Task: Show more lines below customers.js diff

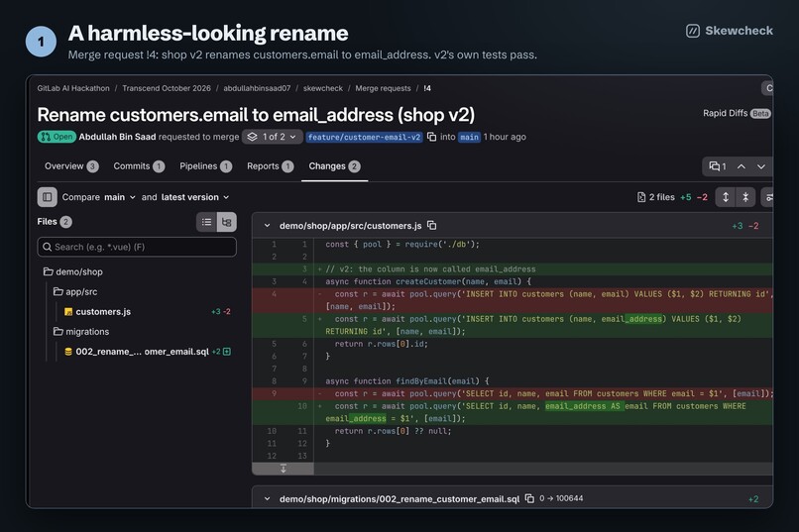Action: tap(284, 469)
